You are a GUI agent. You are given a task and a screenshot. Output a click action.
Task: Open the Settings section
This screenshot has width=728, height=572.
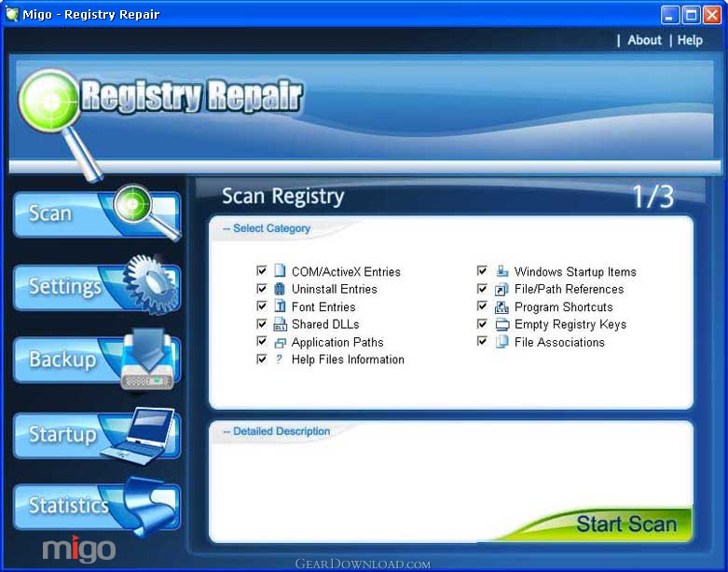tap(97, 287)
